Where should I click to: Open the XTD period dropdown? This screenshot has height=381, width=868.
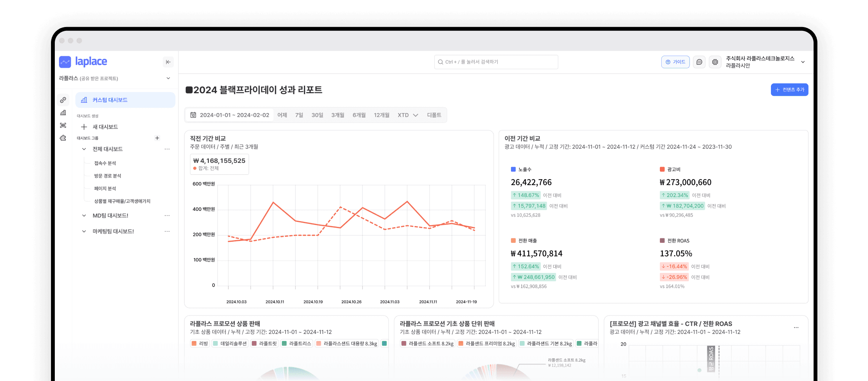click(x=408, y=115)
